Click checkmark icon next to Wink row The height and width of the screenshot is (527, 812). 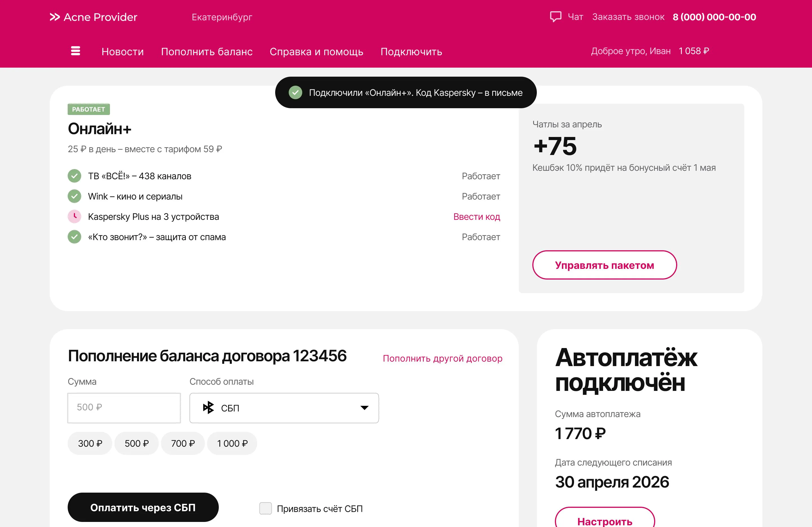pos(74,196)
